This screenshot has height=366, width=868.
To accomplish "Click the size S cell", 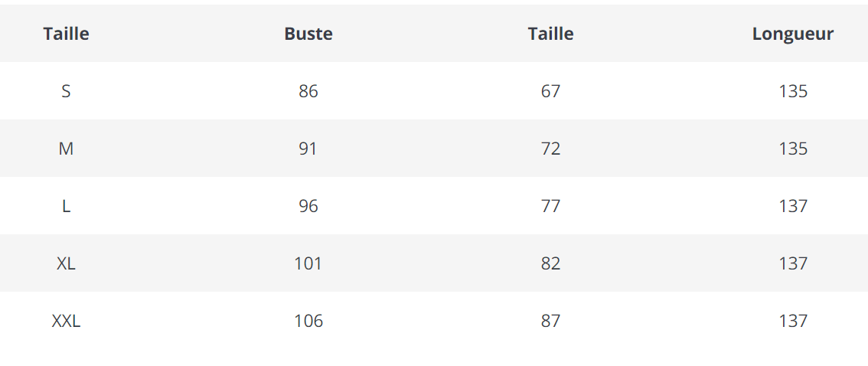I will pos(66,91).
